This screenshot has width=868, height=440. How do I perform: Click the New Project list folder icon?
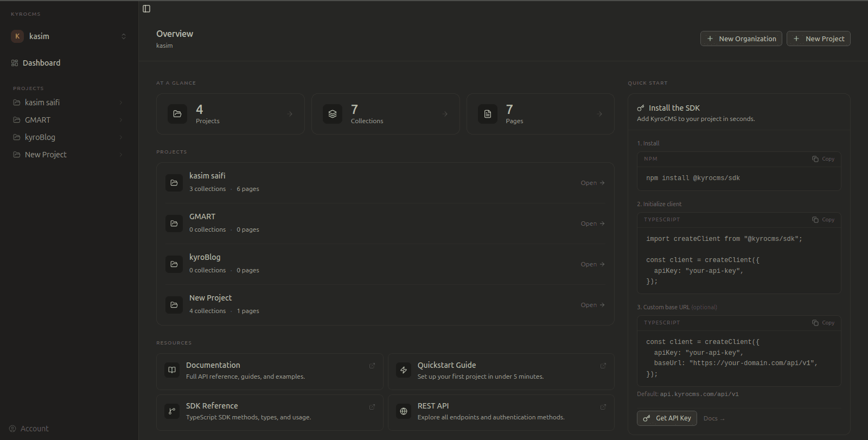pos(174,305)
